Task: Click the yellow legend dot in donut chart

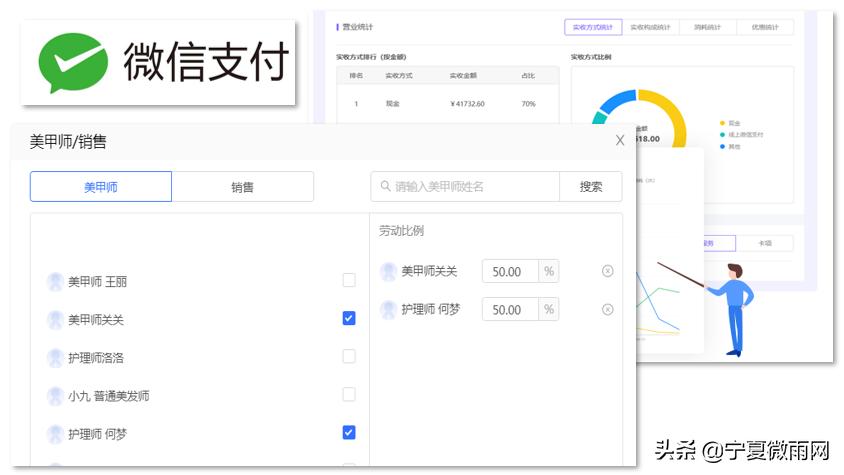Action: click(722, 123)
